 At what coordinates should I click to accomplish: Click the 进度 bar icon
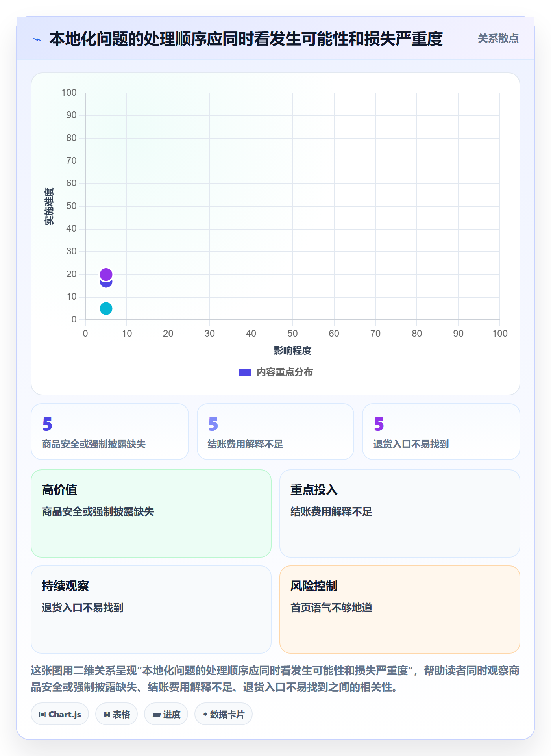tap(157, 715)
